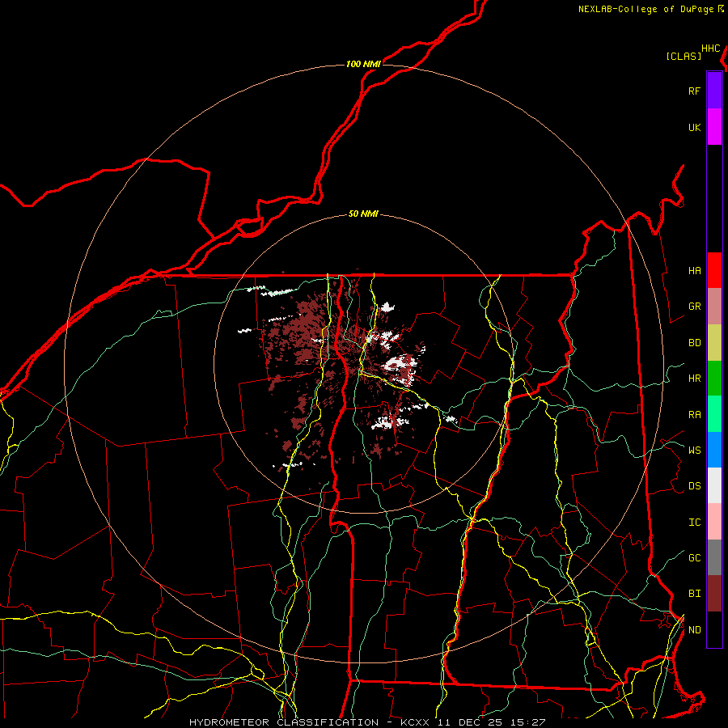Click the IC legend label
This screenshot has height=728, width=728.
tap(694, 522)
